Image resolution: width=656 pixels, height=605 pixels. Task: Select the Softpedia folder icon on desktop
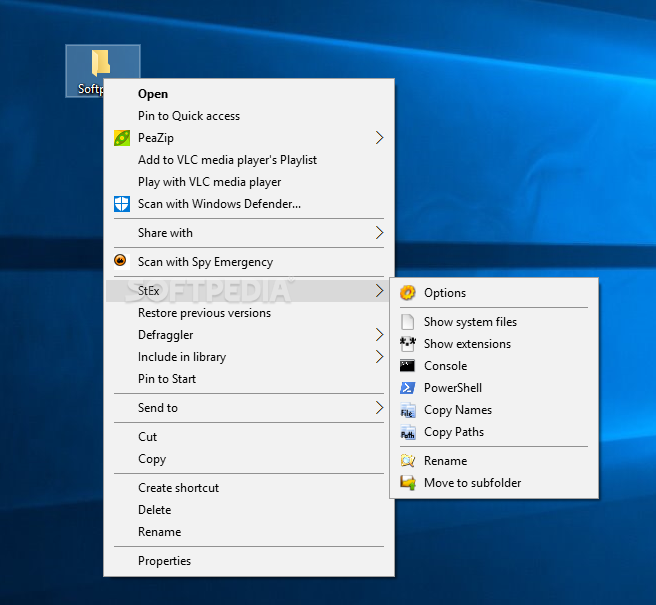[100, 63]
